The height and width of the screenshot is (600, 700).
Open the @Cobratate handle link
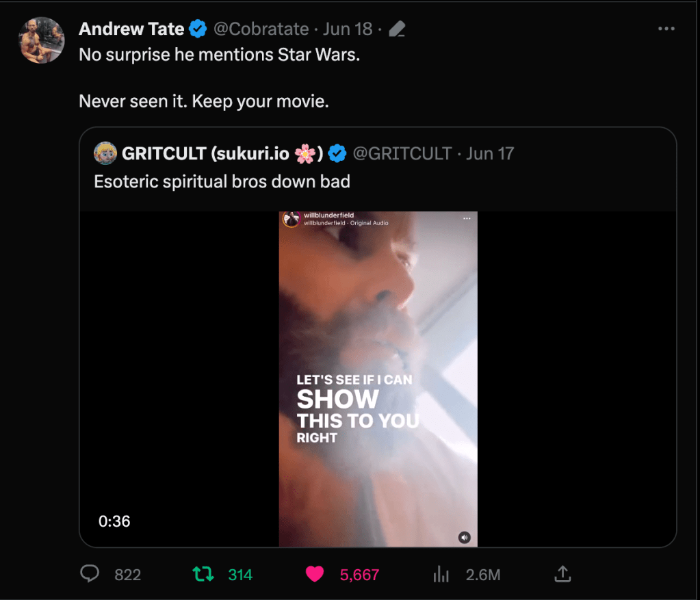point(261,29)
